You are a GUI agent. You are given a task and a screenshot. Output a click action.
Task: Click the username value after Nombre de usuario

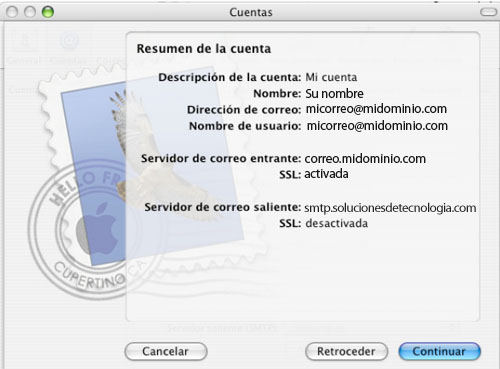pos(377,126)
